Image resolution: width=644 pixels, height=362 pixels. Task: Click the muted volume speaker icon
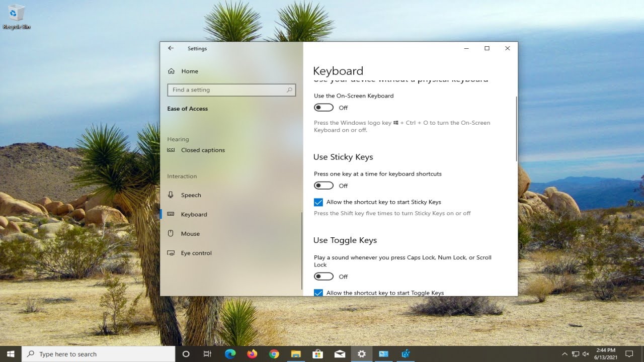tap(586, 354)
